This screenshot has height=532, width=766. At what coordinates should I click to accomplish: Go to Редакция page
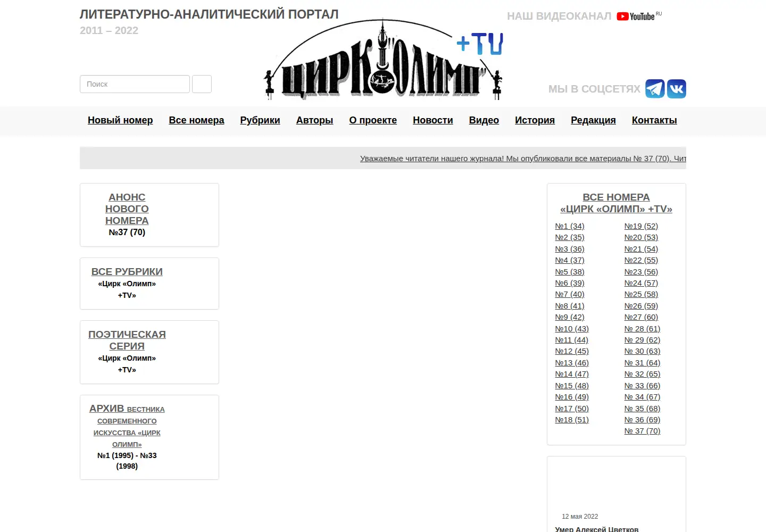pos(593,120)
